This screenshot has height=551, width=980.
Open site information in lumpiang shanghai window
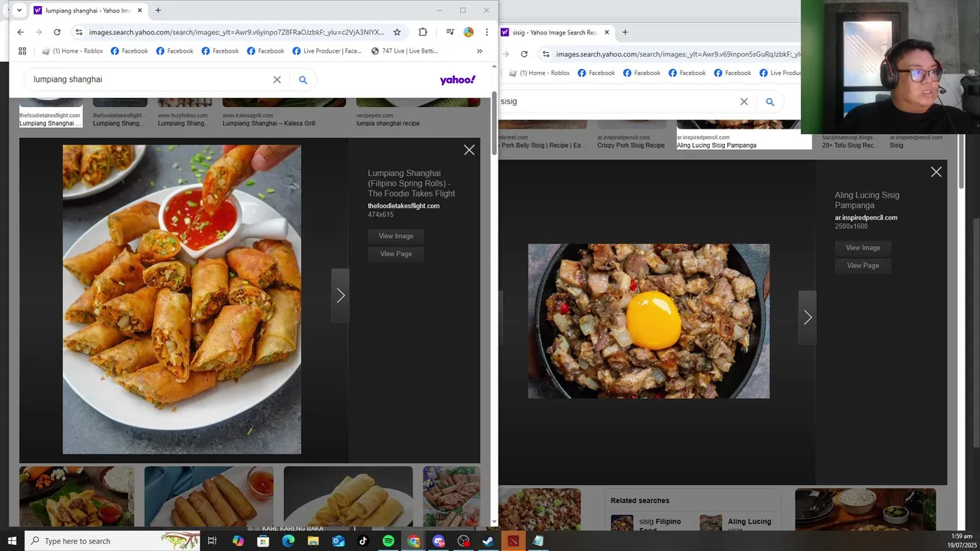pos(79,32)
